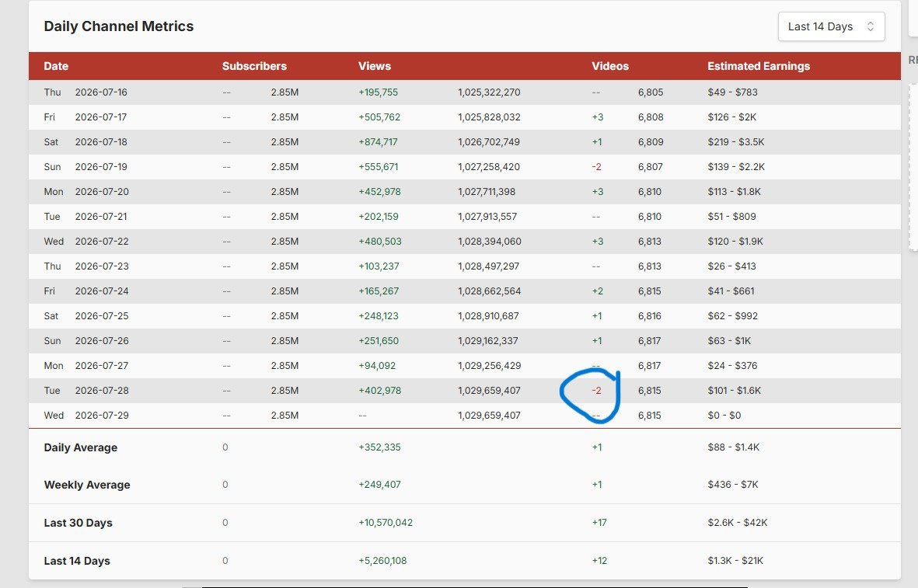Click the $49 - $783 earnings cell
Screen dimensions: 918x588
coord(732,92)
